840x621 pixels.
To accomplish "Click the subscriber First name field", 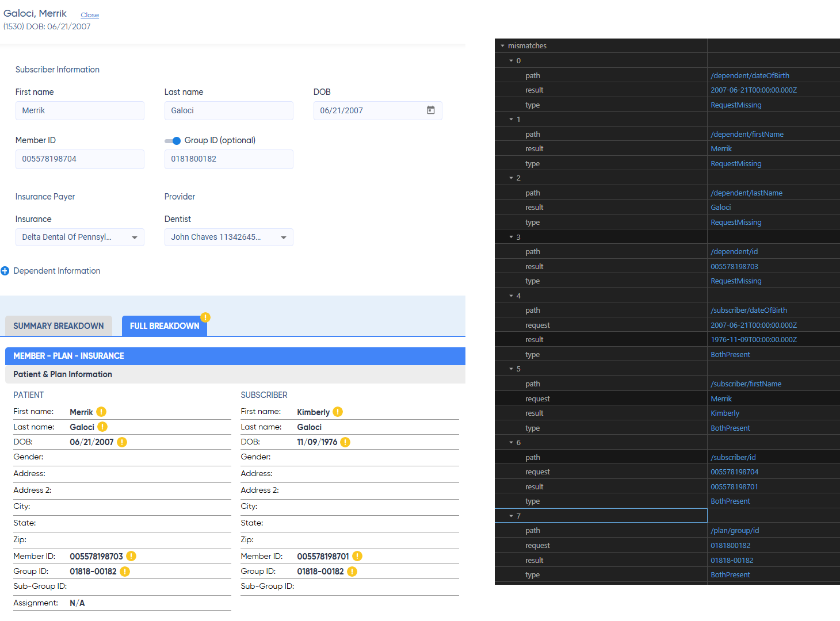I will (79, 111).
